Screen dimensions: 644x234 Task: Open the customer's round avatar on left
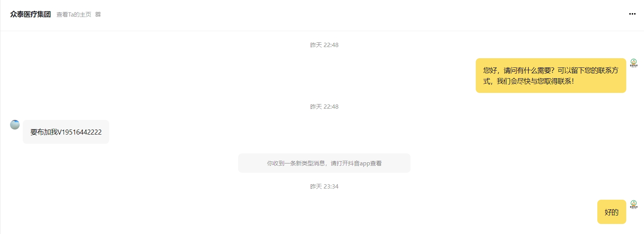tap(15, 125)
